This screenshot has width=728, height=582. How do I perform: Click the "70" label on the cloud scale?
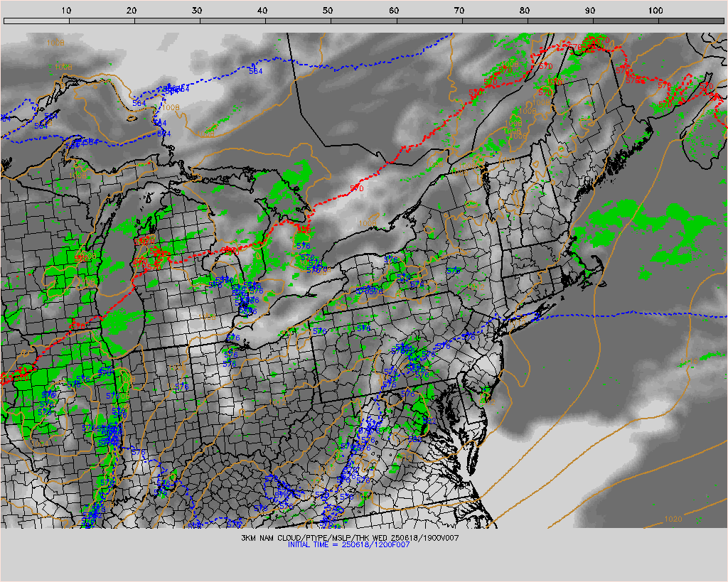(x=459, y=10)
